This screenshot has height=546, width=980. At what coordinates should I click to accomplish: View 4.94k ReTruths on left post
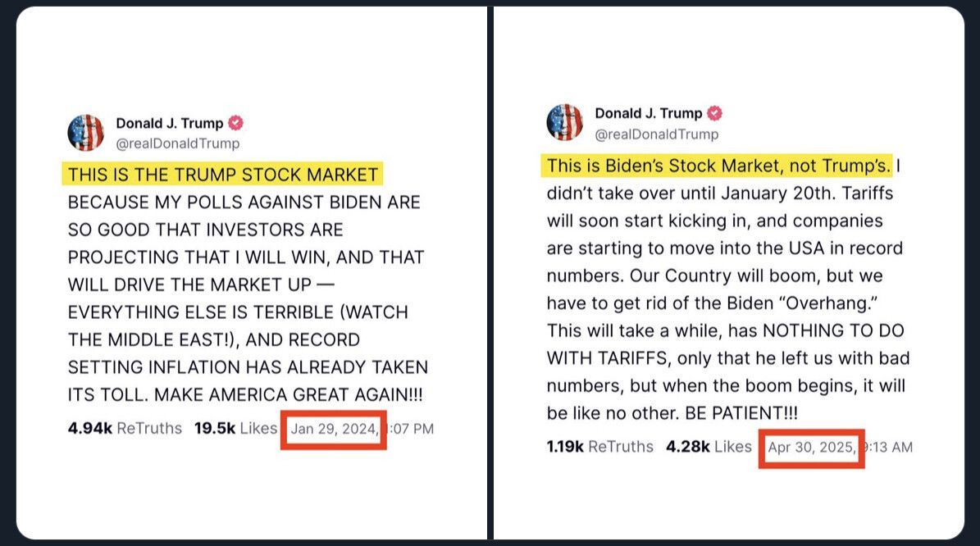(125, 429)
